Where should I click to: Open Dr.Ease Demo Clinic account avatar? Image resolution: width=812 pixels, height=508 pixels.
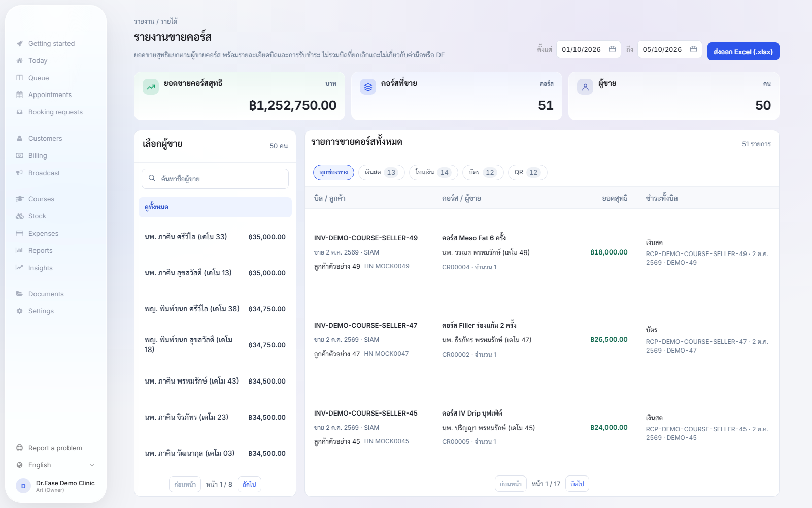click(23, 486)
